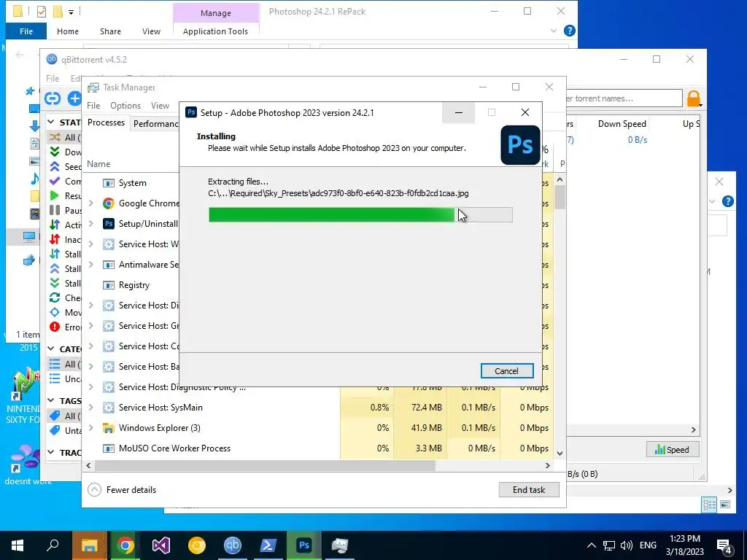Click the Filter torrent names search field

[x=624, y=98]
